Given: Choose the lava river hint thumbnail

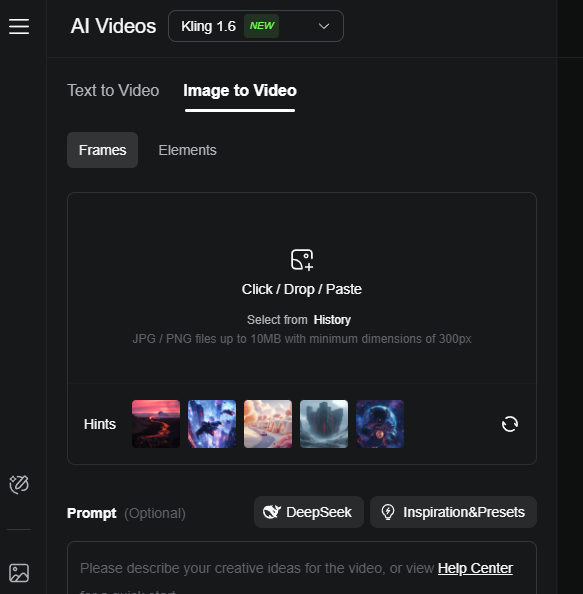Looking at the screenshot, I should click(x=156, y=424).
